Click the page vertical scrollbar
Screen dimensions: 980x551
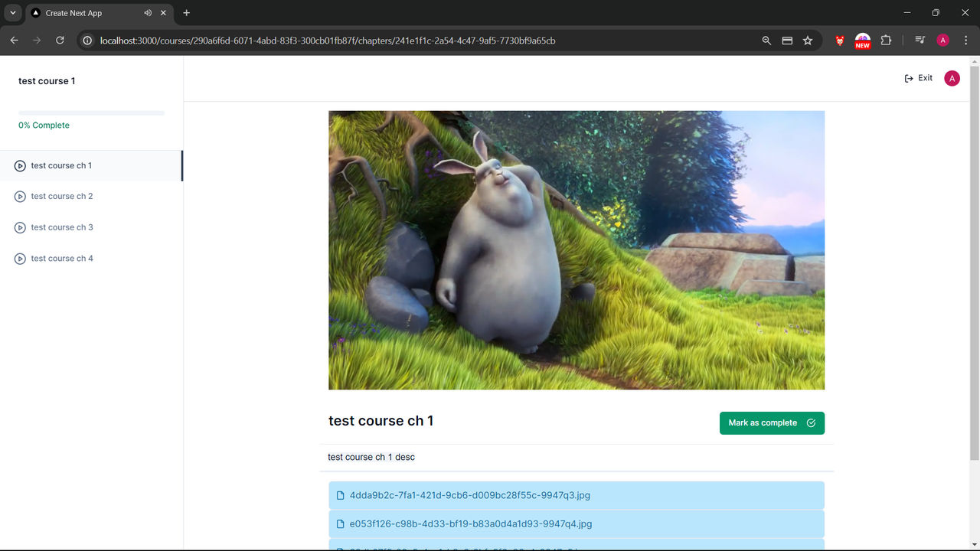(975, 262)
